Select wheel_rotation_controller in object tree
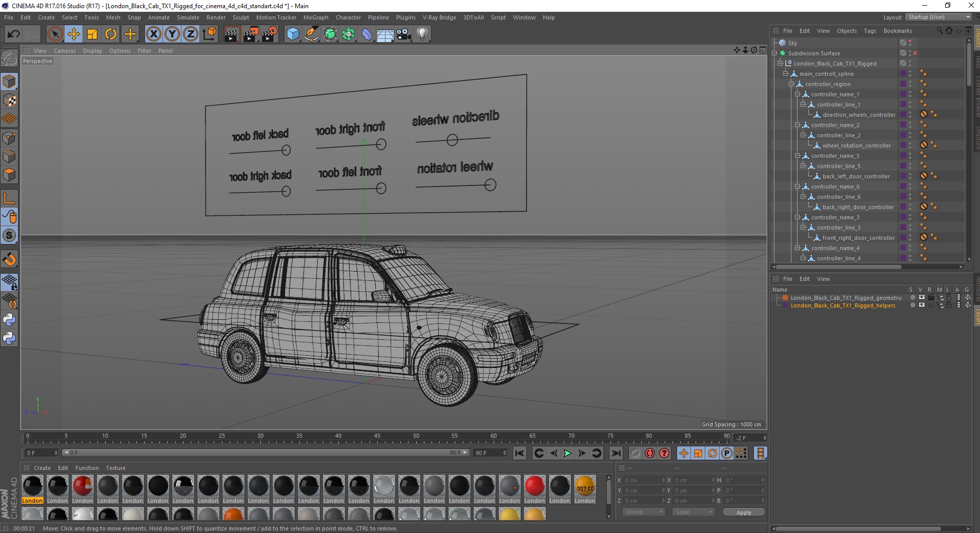Image resolution: width=980 pixels, height=533 pixels. coord(856,146)
